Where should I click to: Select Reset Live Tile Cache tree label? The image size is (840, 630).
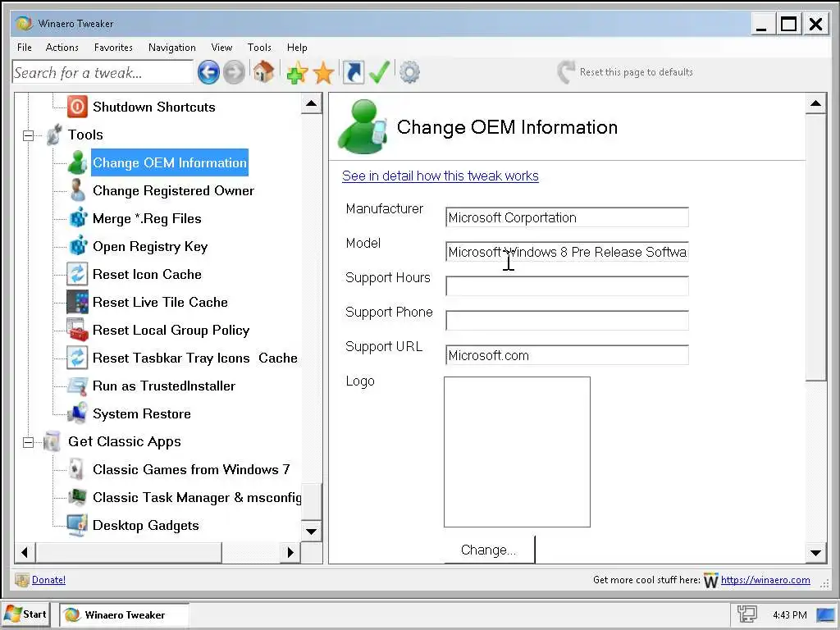[x=160, y=302]
